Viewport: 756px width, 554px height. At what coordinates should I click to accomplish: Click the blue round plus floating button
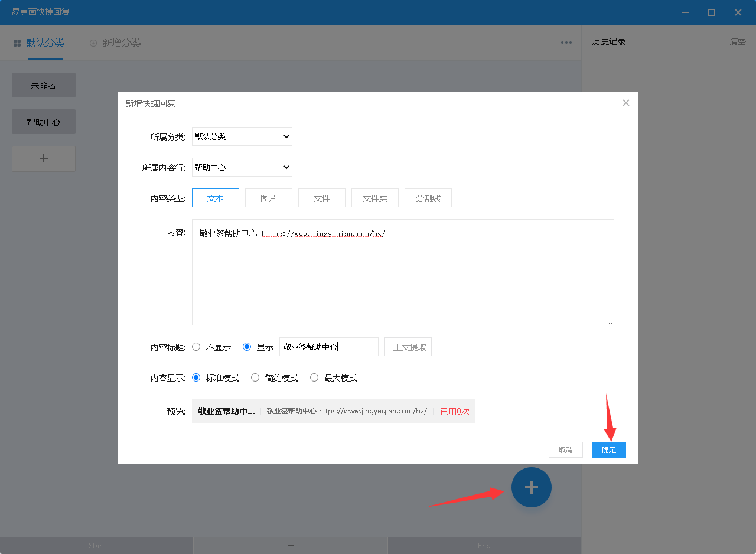532,487
